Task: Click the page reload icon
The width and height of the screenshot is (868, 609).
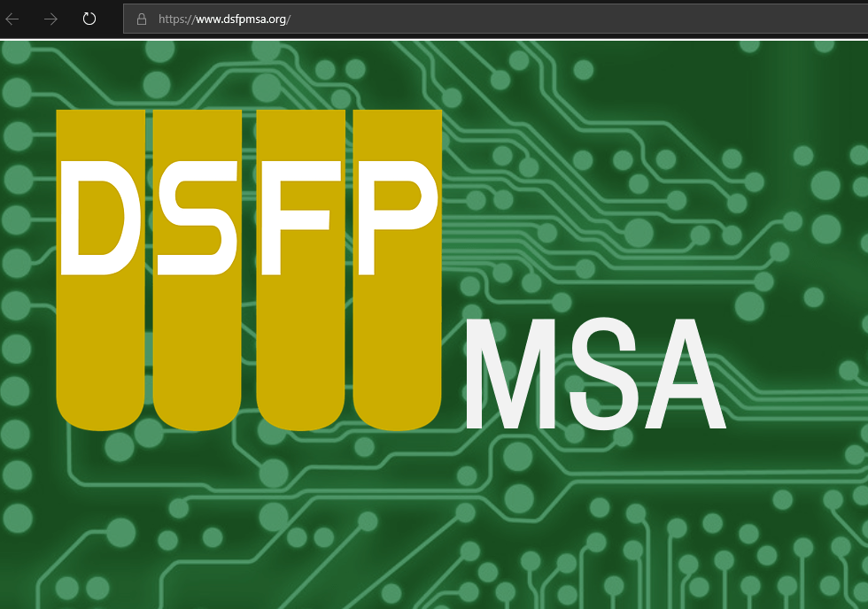Action: click(x=89, y=19)
